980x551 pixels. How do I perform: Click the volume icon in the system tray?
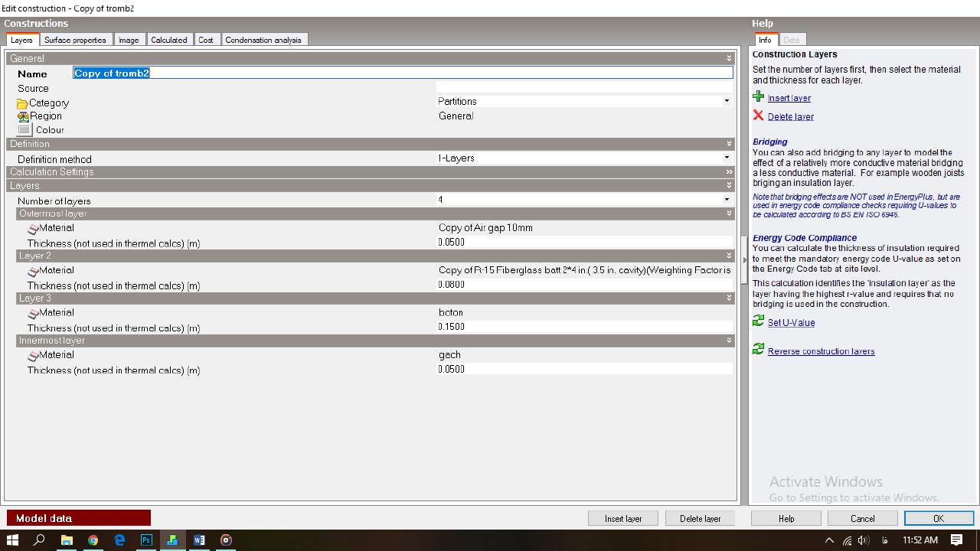[x=864, y=540]
